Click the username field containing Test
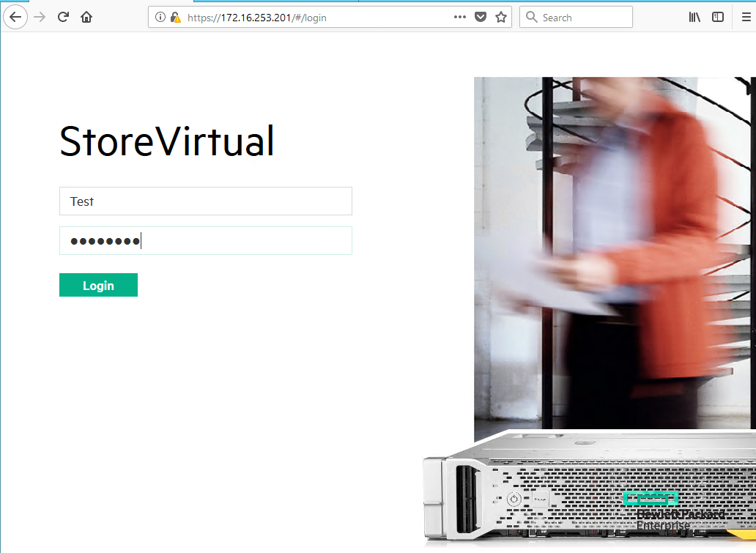 (206, 201)
